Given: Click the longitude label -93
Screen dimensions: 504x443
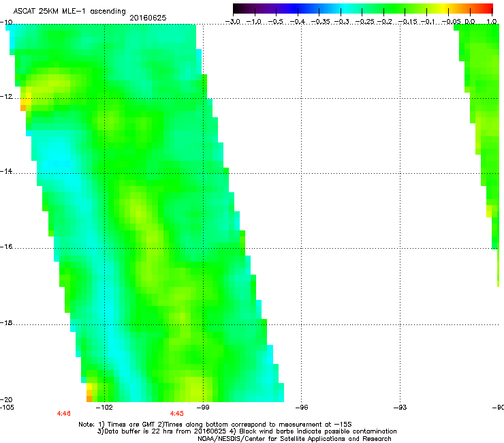Looking at the screenshot, I should [400, 408].
